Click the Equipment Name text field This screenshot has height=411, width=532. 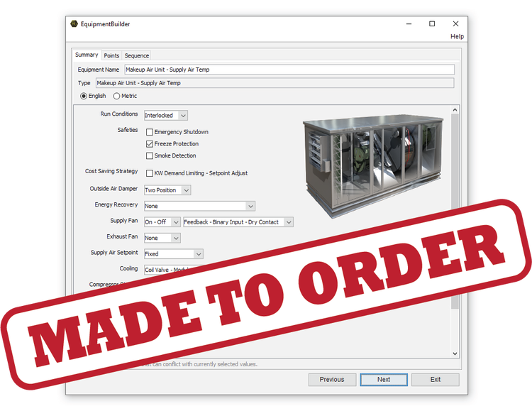(289, 70)
